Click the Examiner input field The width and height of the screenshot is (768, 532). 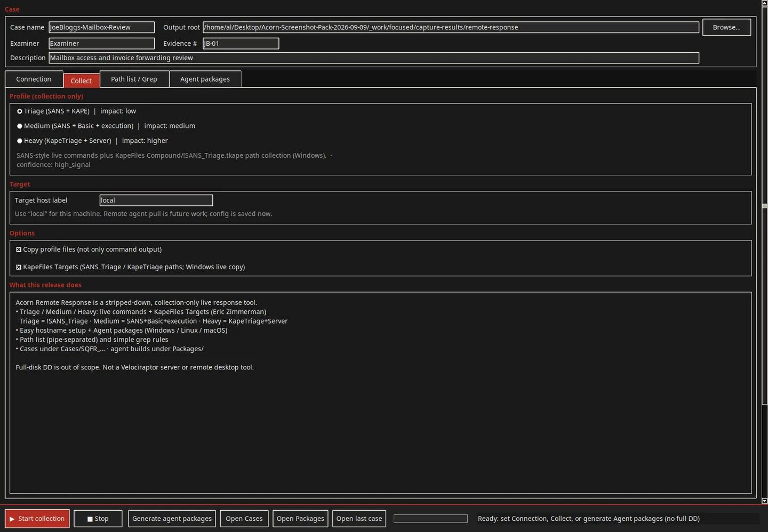coord(101,43)
